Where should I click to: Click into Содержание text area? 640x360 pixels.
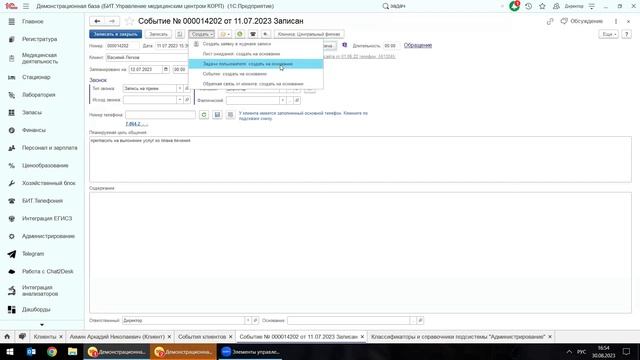click(360, 253)
